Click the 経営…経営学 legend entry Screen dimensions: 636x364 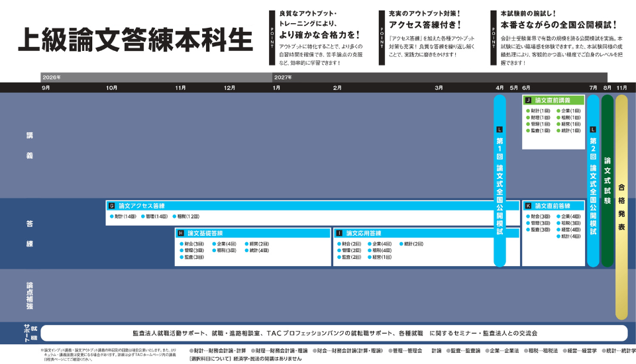coord(580,351)
